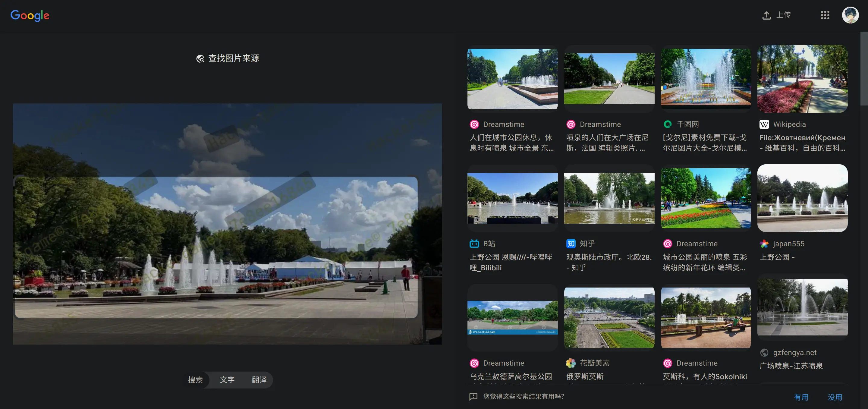The width and height of the screenshot is (868, 409).
Task: Click the Wikipedia favicon
Action: pos(764,124)
